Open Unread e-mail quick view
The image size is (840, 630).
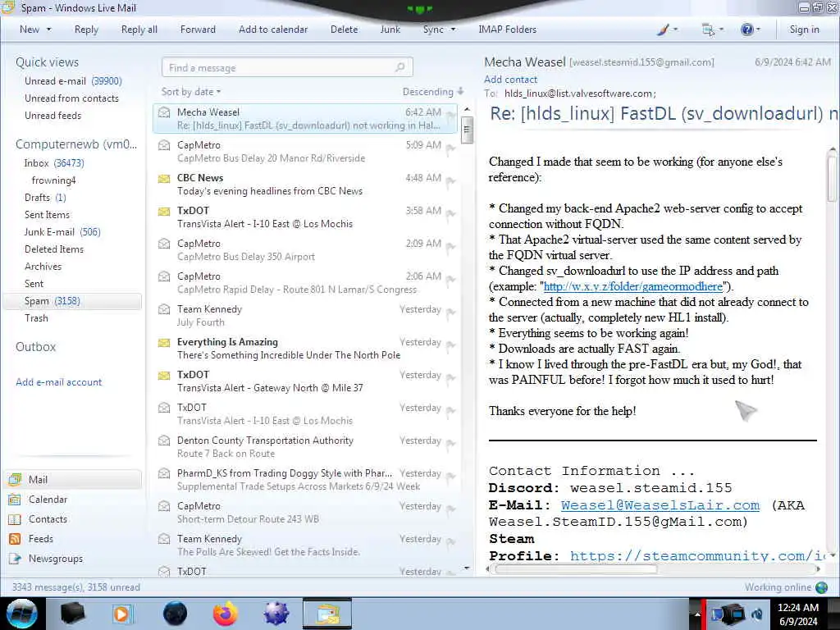point(73,81)
